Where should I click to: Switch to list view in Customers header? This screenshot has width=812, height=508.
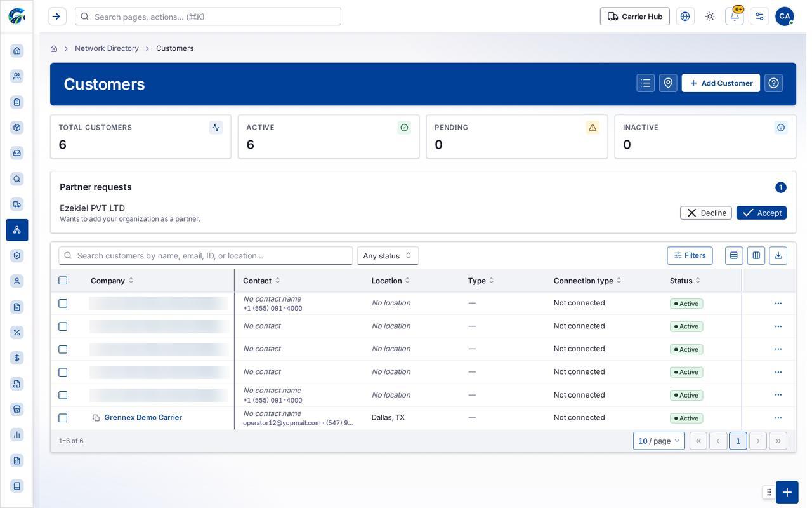(x=646, y=83)
